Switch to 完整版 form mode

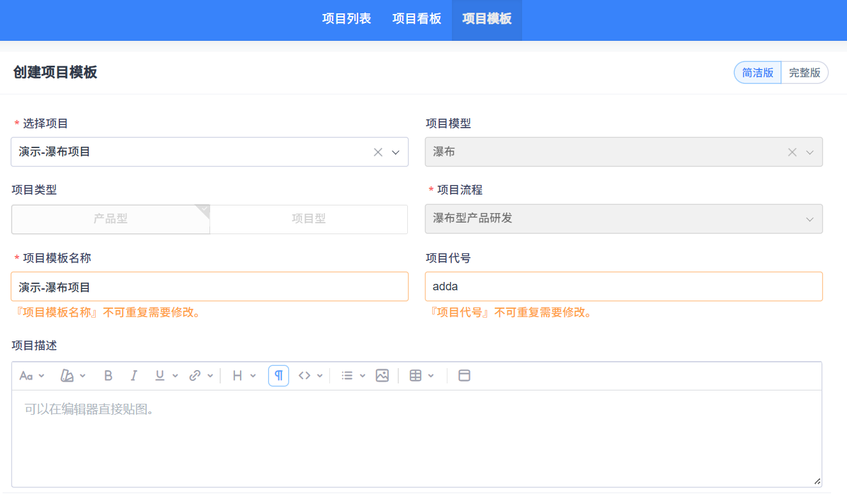pos(804,73)
